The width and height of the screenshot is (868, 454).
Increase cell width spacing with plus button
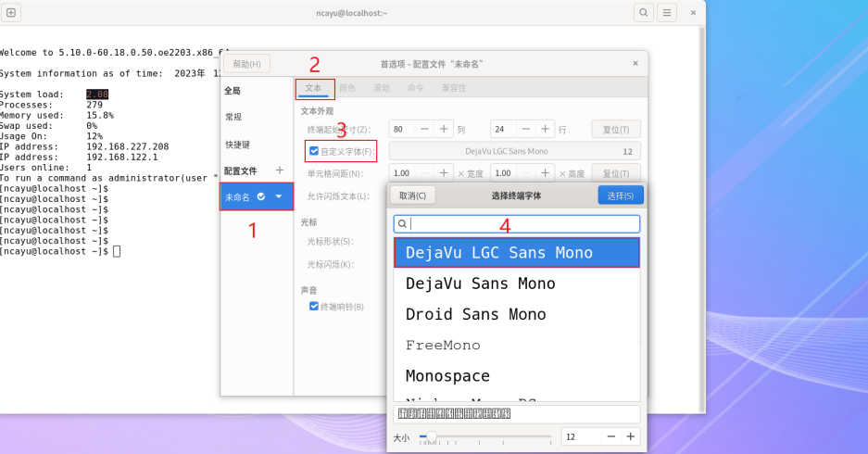[444, 173]
